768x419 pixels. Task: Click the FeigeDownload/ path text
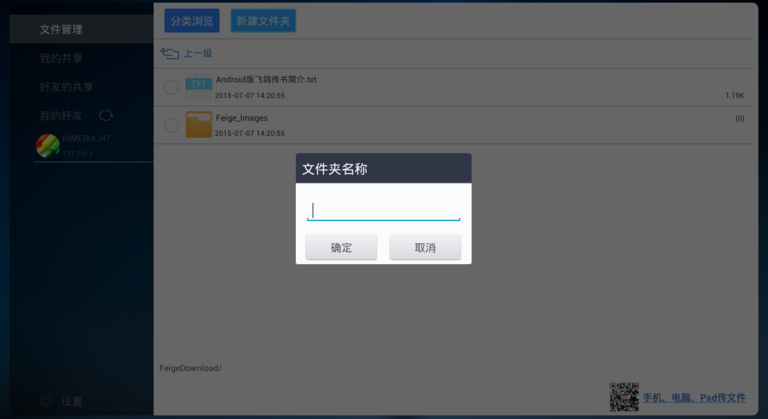point(191,368)
